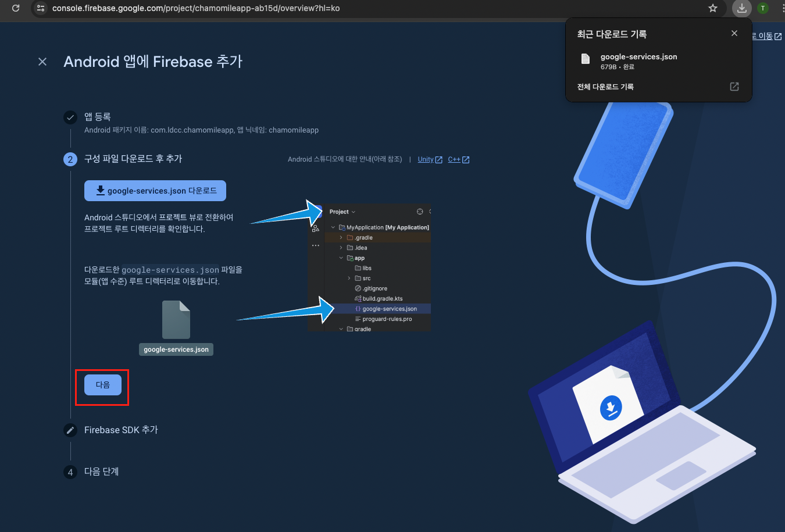Expand step 4 다음 단계
The height and width of the screenshot is (532, 785).
click(x=101, y=472)
